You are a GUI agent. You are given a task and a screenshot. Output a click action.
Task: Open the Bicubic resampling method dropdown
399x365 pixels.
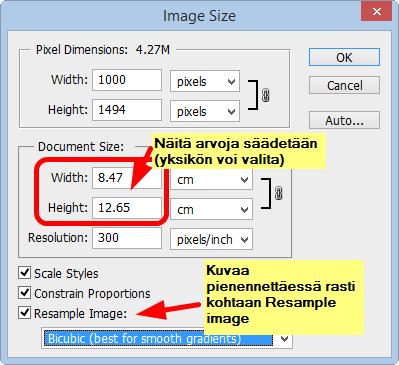(167, 338)
